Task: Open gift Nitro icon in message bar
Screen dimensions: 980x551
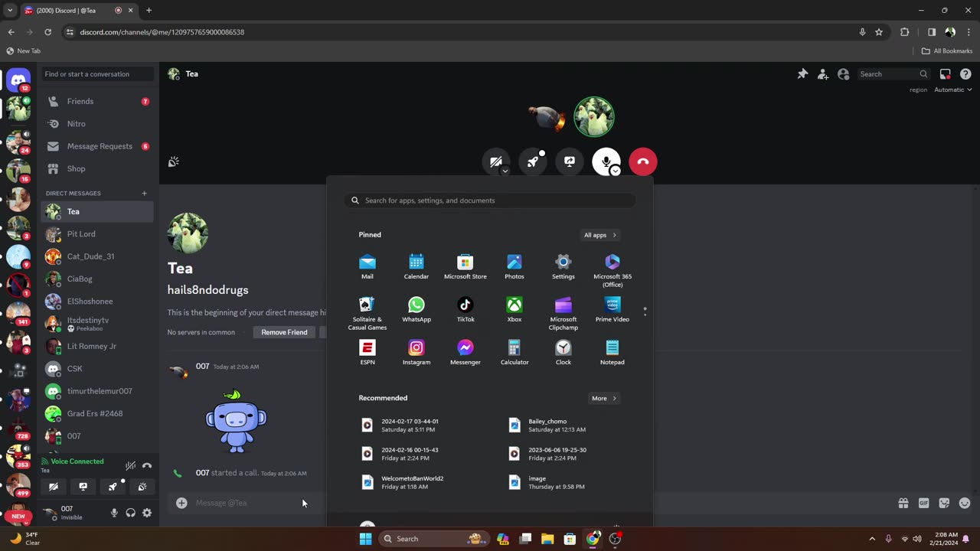Action: point(903,503)
